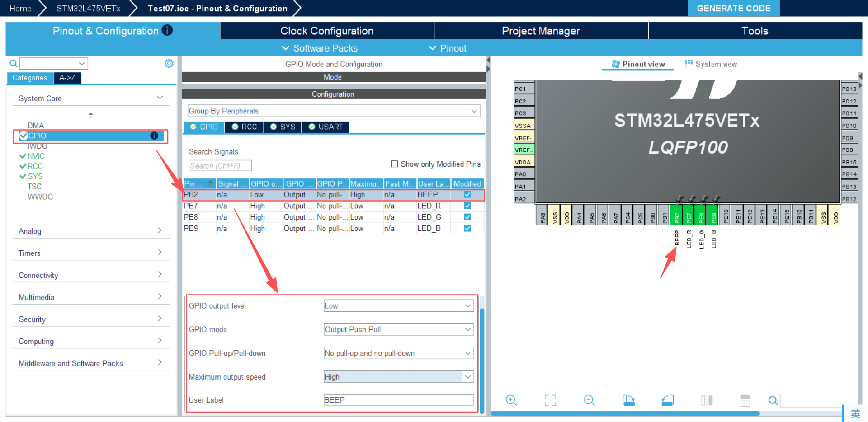Select the A->Z sorting tab
868x422 pixels.
pos(68,78)
